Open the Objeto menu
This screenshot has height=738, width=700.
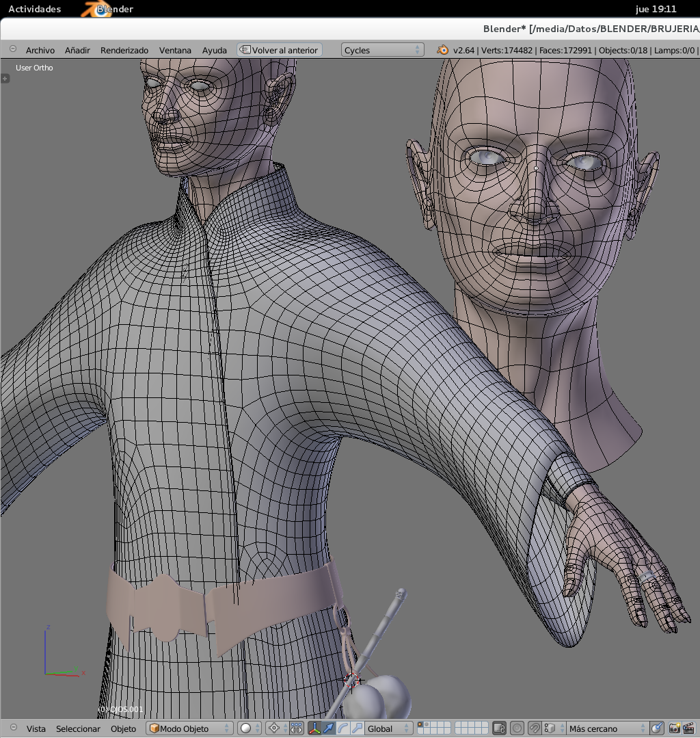(x=123, y=728)
